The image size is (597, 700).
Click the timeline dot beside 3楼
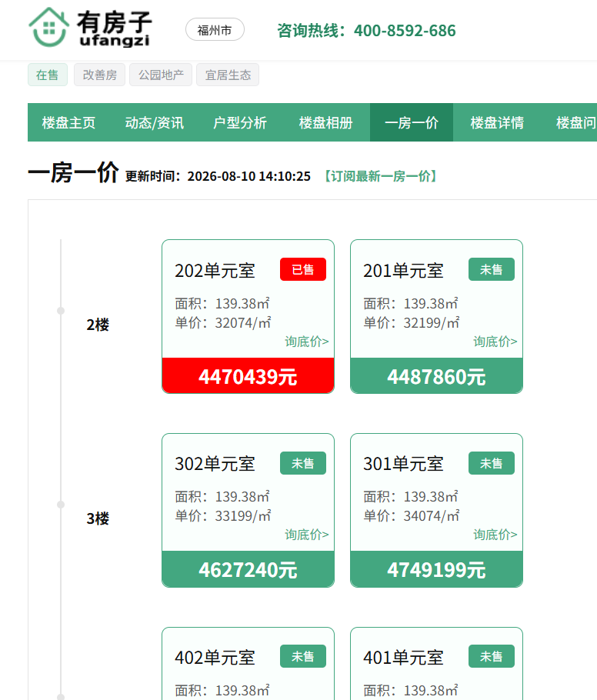(x=61, y=505)
